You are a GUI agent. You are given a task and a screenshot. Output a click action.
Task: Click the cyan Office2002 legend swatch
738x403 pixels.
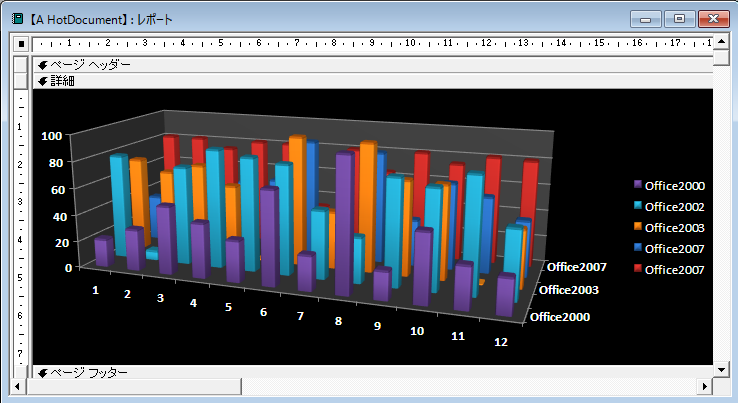pyautogui.click(x=636, y=206)
